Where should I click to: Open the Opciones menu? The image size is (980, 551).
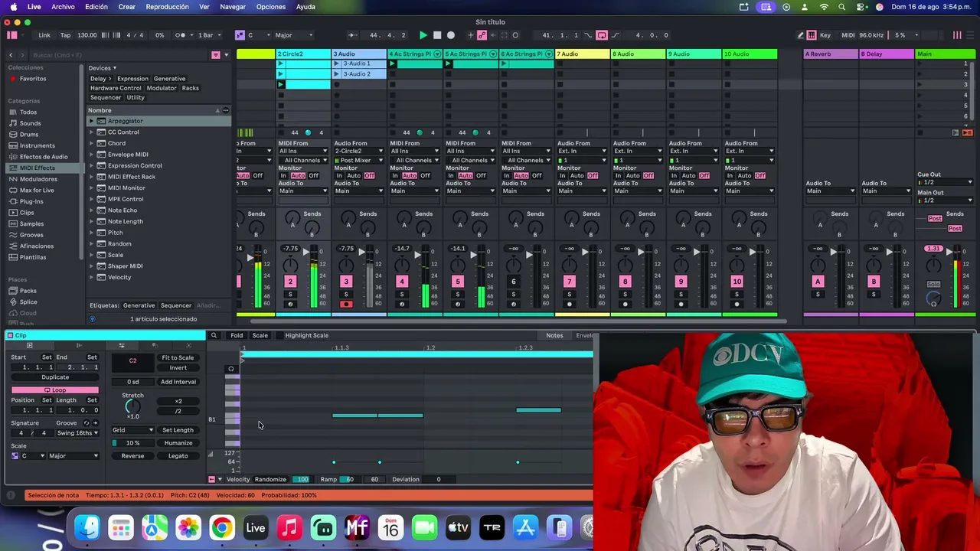[x=271, y=7]
